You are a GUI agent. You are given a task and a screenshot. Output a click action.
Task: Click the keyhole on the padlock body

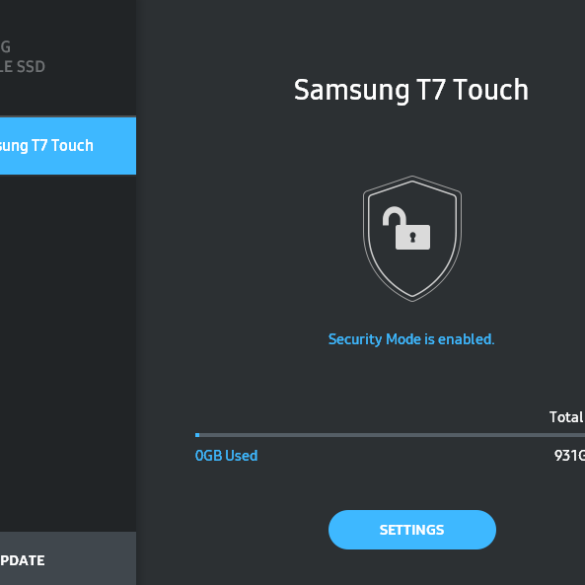click(413, 237)
